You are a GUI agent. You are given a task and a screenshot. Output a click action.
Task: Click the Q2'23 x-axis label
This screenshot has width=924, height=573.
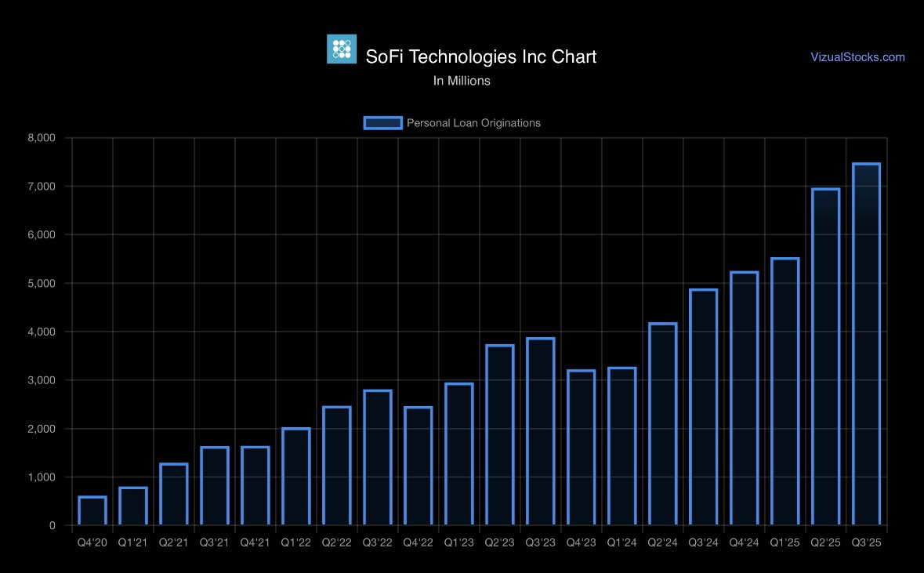(x=500, y=542)
